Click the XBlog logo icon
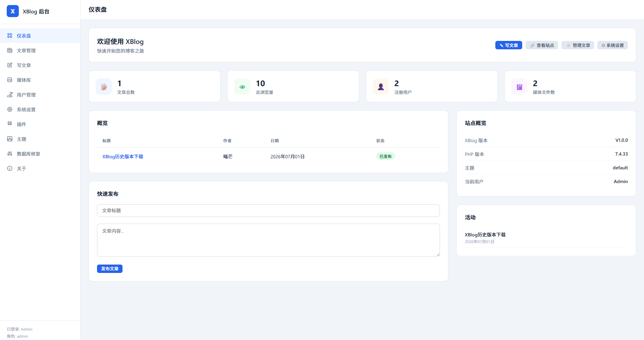 [13, 11]
